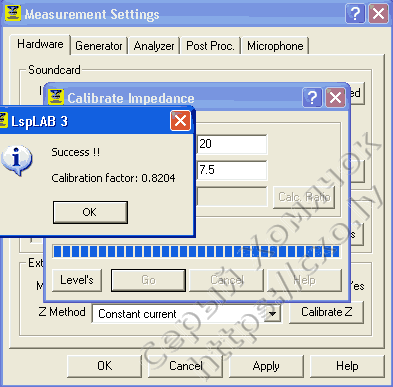
Task: Click Cancel in Calibrate Impedance dialog
Action: [x=227, y=280]
